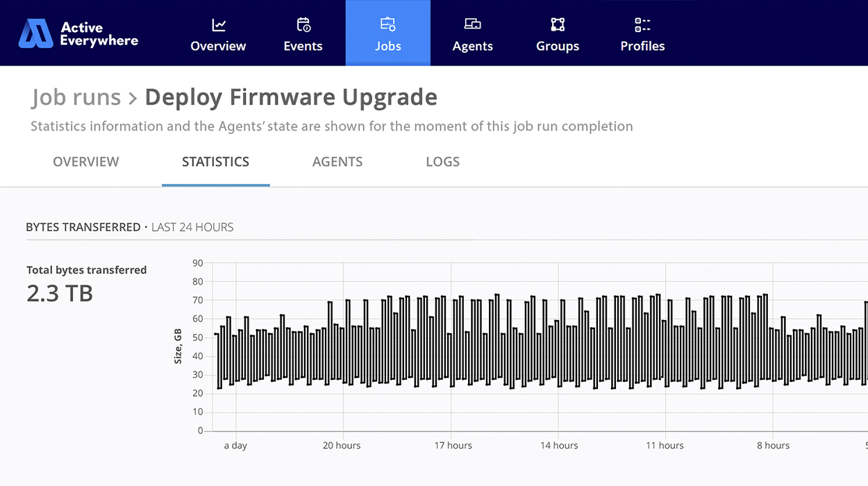Open Agents via the monitor icon
This screenshot has width=868, height=486.
pyautogui.click(x=472, y=24)
